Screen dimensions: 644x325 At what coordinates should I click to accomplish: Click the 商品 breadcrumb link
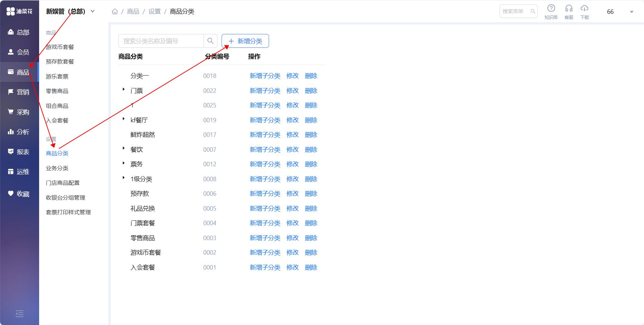point(133,11)
